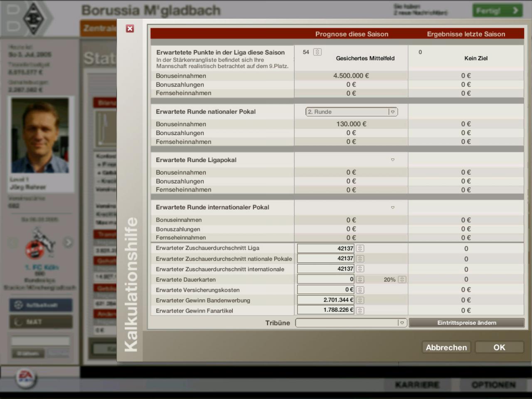532x399 pixels.
Task: Click the Erwartetete Punkte in der Liga diese Saison label
Action: pos(220,52)
